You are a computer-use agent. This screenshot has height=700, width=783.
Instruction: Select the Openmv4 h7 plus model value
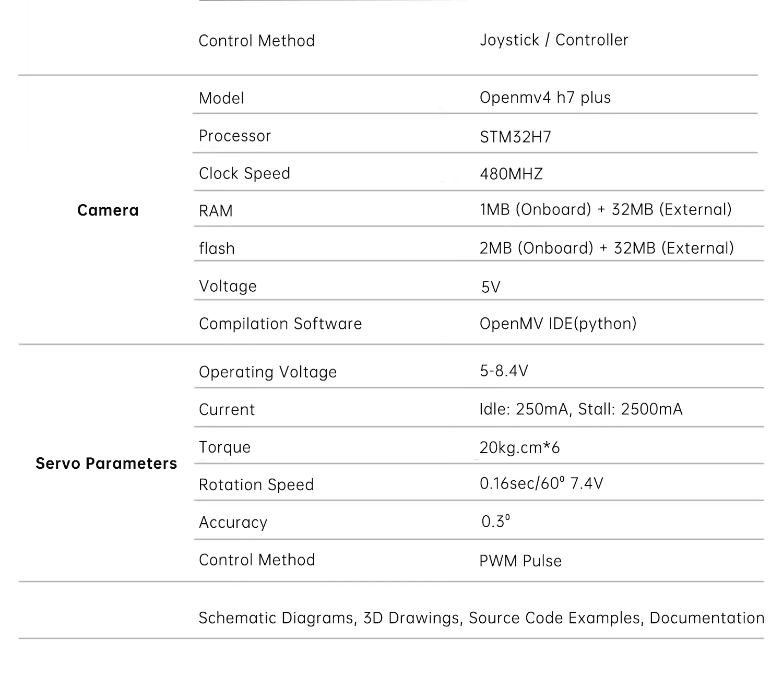[x=545, y=98]
